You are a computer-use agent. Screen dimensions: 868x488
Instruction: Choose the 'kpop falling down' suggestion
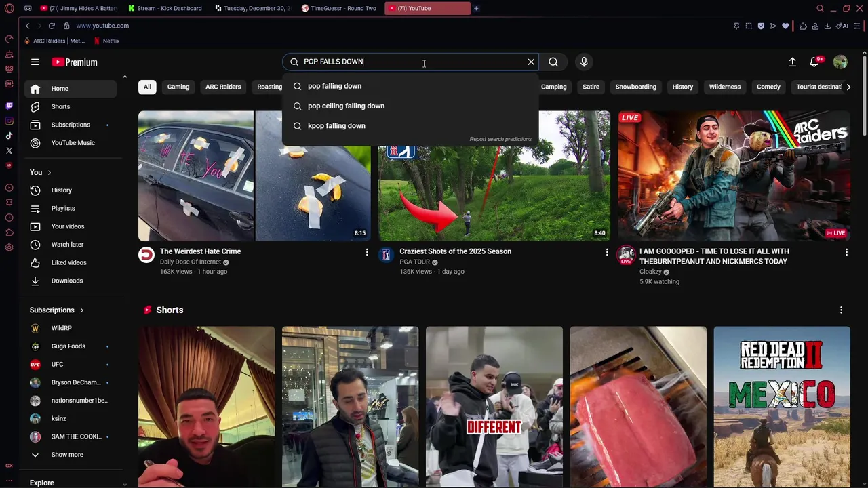(410, 125)
